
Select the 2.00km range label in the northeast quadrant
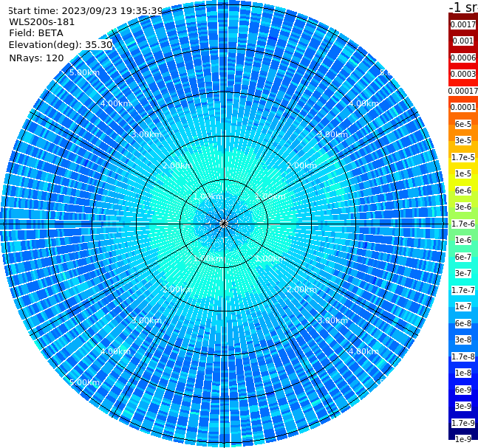pyautogui.click(x=301, y=165)
